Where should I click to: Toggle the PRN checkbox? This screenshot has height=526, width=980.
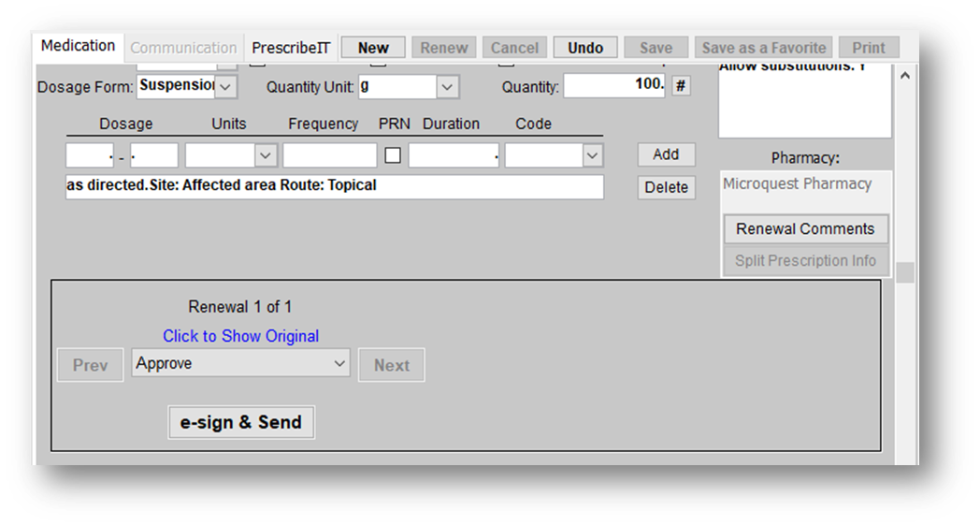(x=393, y=155)
